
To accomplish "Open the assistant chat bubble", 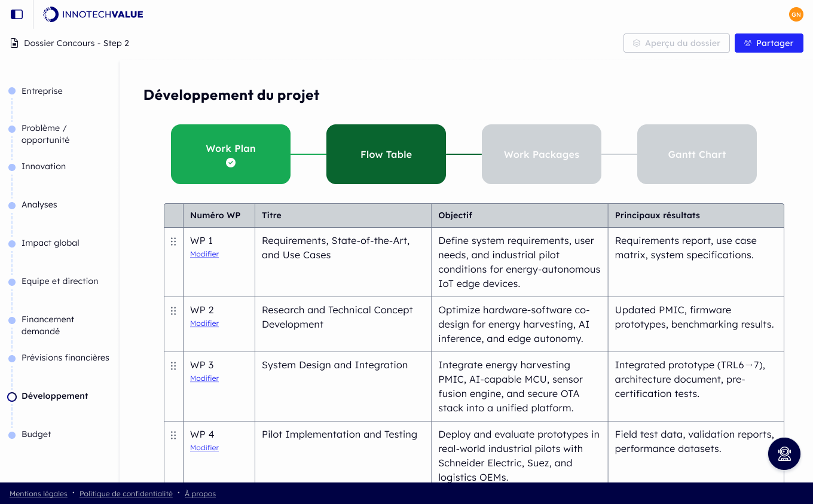I will coord(784,454).
